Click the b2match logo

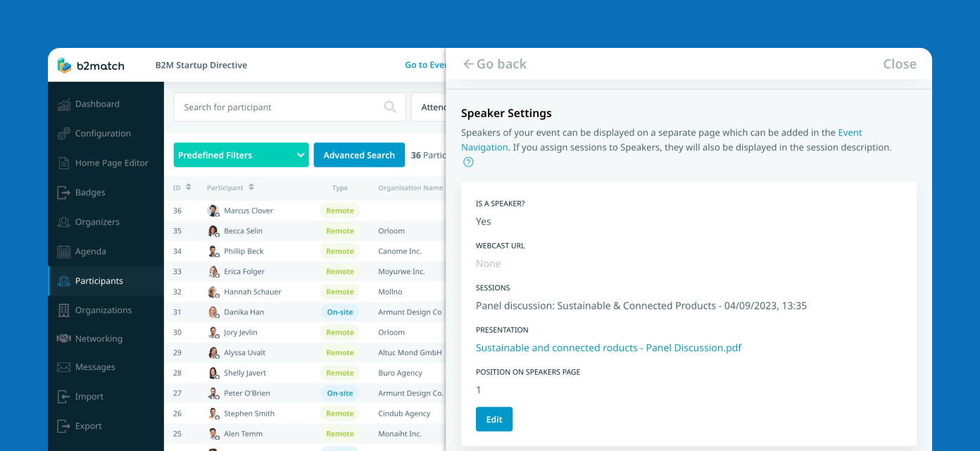point(91,66)
